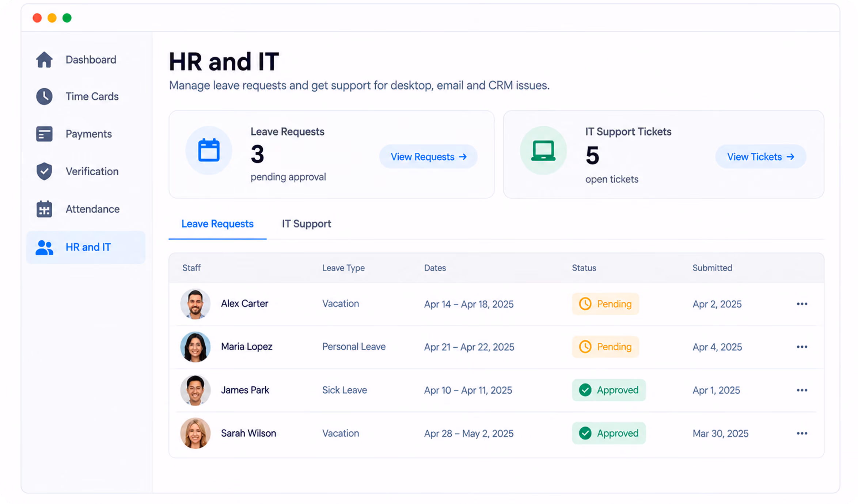Click James Park's avatar photo
This screenshot has height=504, width=858.
(195, 390)
